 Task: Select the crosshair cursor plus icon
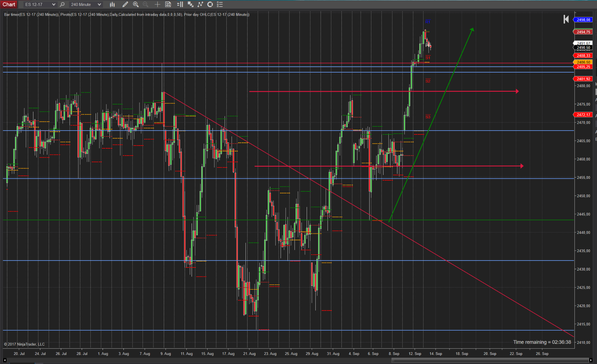click(x=158, y=5)
